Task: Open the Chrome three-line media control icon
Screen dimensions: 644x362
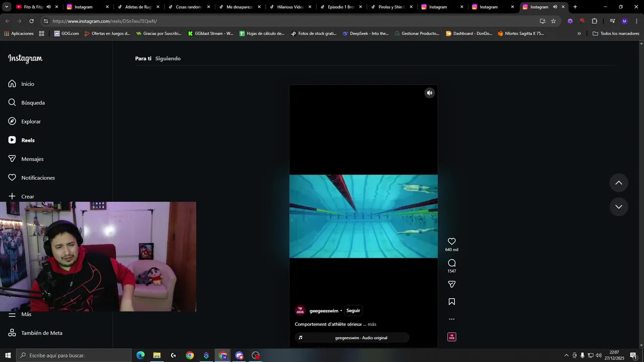Action: point(612,21)
